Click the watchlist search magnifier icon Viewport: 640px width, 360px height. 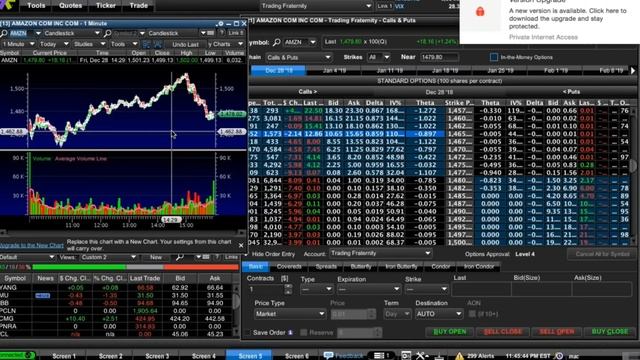(180, 257)
